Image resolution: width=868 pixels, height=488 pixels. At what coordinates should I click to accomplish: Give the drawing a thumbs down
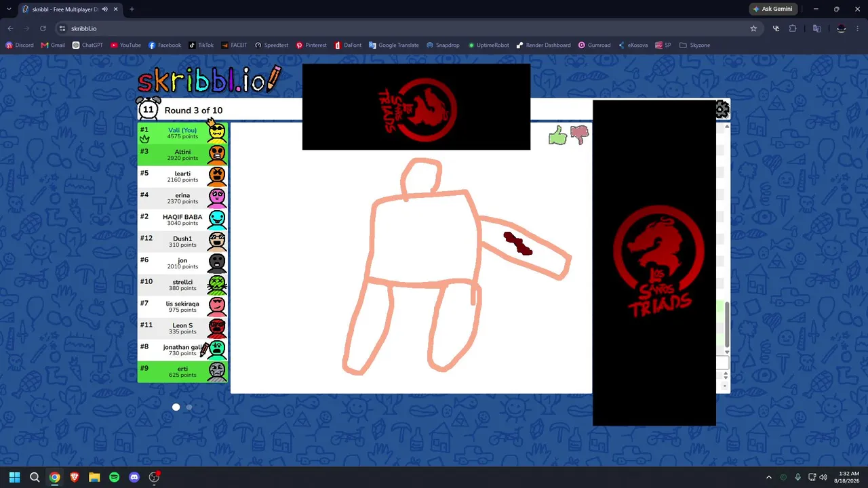click(579, 135)
